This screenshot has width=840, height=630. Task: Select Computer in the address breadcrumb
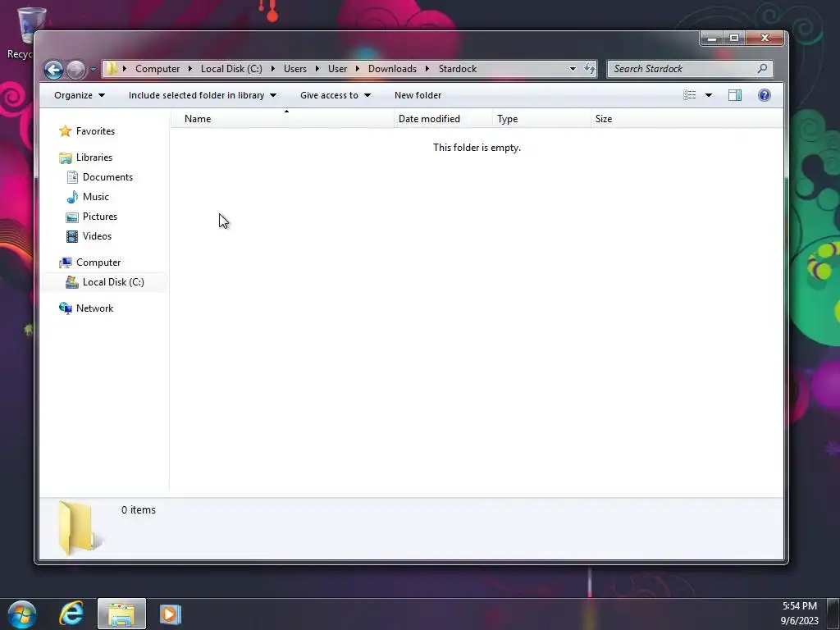(x=157, y=69)
